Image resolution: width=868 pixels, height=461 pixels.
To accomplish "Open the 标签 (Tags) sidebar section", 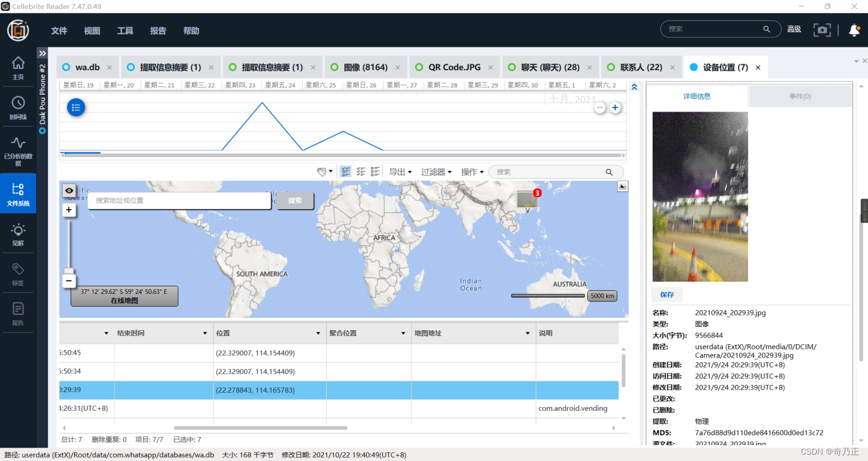I will [18, 274].
